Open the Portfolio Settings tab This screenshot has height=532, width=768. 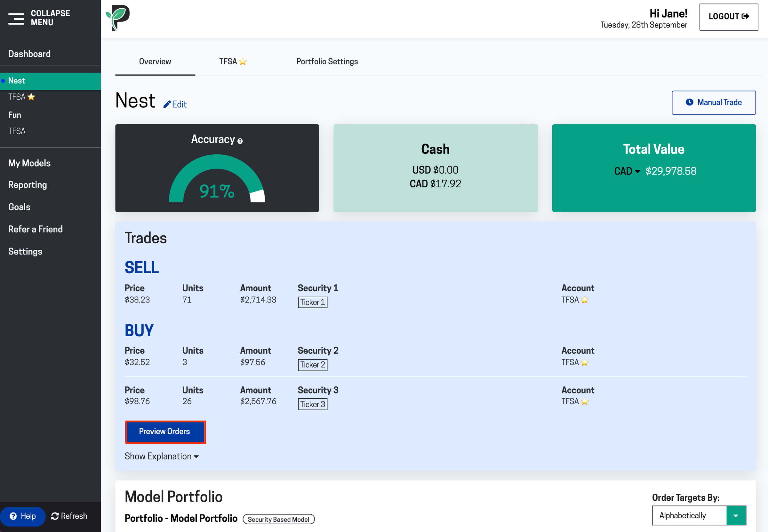(x=327, y=62)
